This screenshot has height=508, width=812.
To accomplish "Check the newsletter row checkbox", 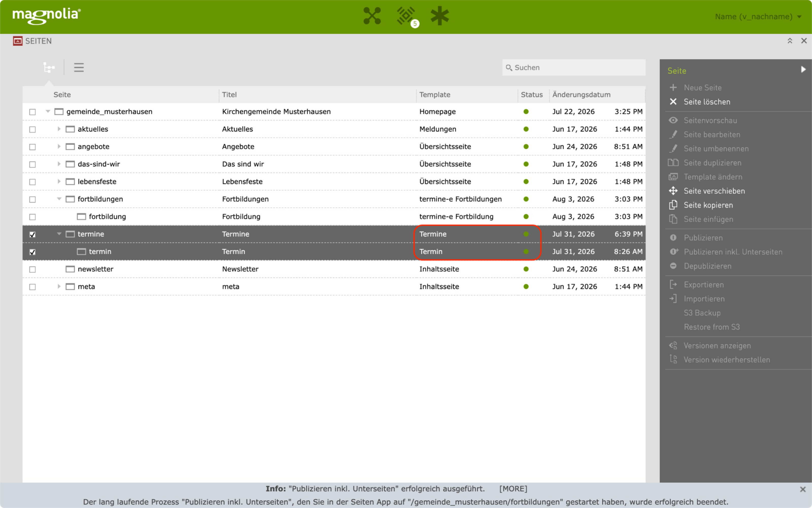I will pos(32,269).
